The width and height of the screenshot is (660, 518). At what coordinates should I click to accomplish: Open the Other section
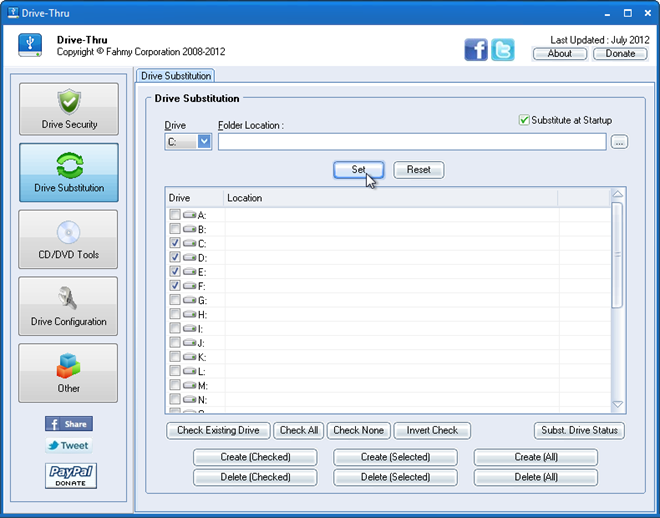point(68,373)
